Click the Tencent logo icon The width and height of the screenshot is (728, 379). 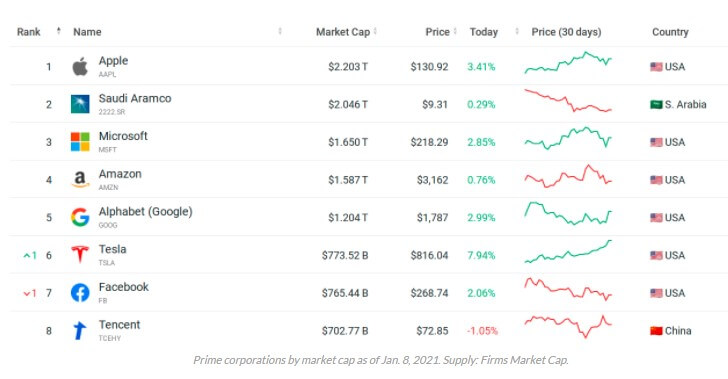(79, 330)
